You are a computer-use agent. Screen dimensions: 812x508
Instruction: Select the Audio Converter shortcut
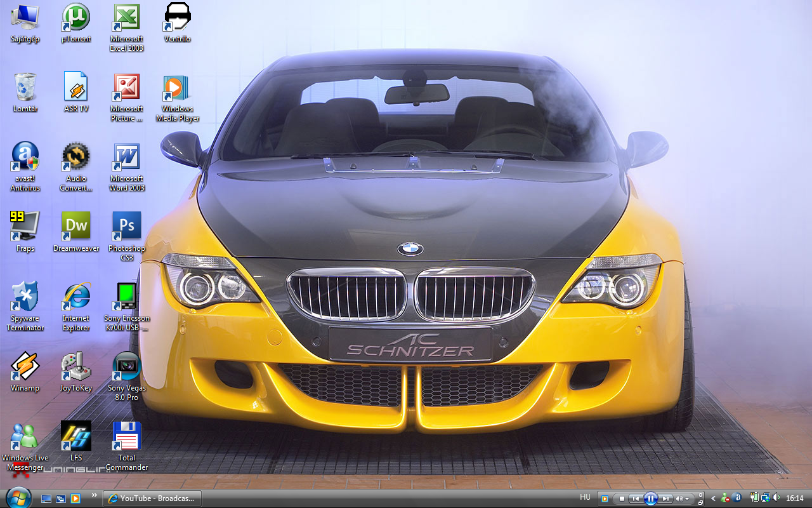tap(76, 168)
